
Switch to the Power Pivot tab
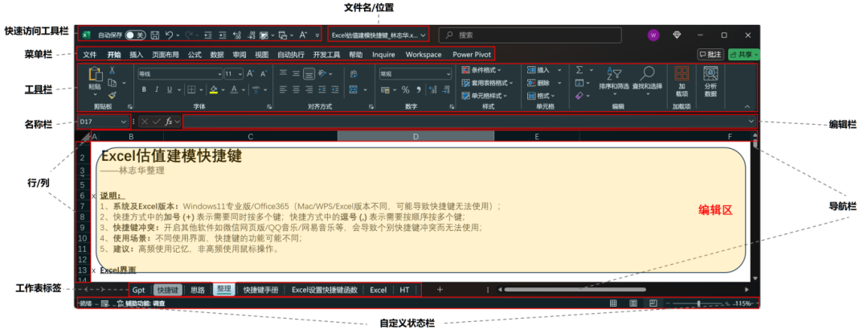[472, 55]
